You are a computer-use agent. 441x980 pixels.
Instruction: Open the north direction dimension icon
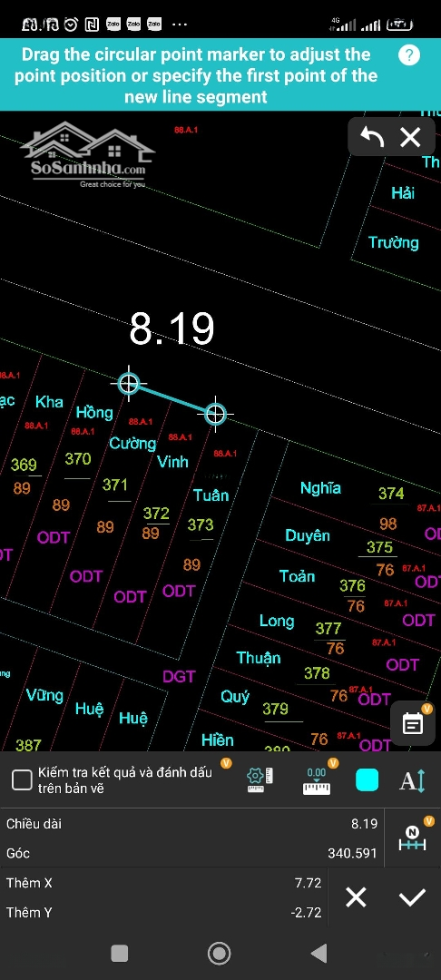point(412,838)
